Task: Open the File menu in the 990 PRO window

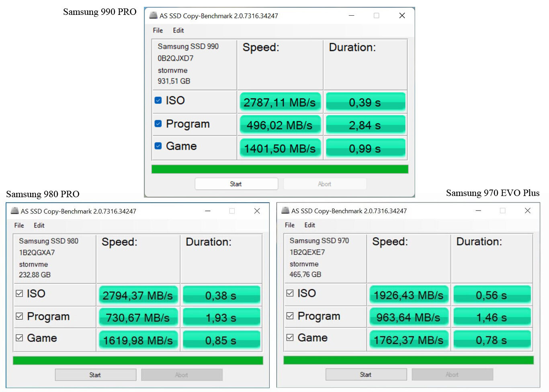Action: tap(157, 30)
